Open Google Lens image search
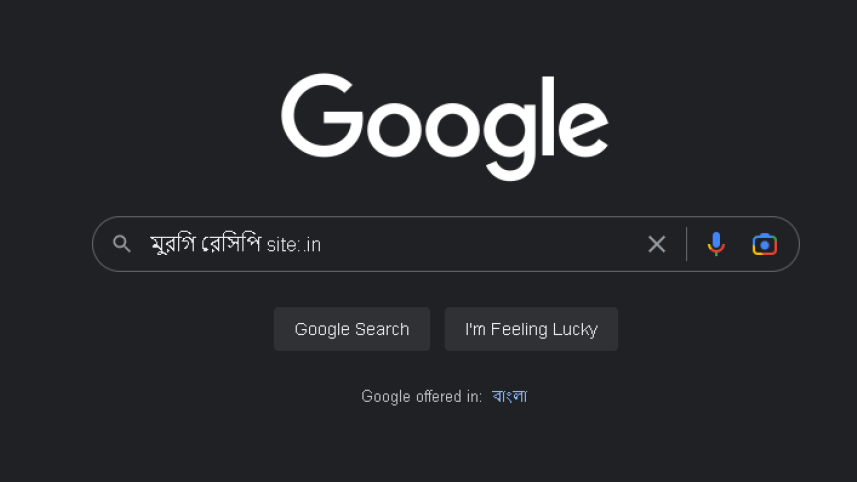This screenshot has height=482, width=857. pos(764,244)
